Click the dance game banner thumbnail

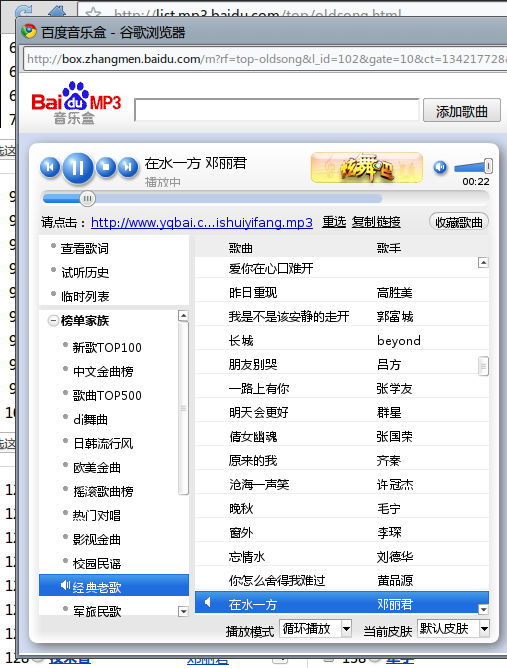(367, 167)
